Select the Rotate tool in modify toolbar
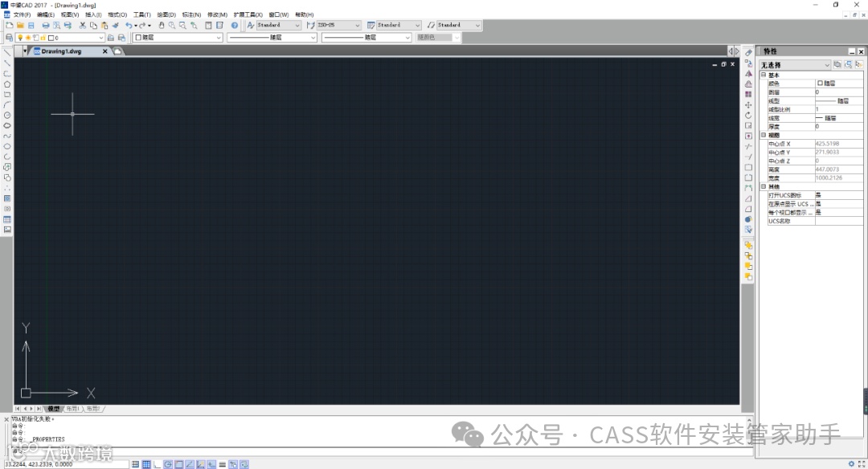Viewport: 868px width, 469px height. click(x=748, y=115)
